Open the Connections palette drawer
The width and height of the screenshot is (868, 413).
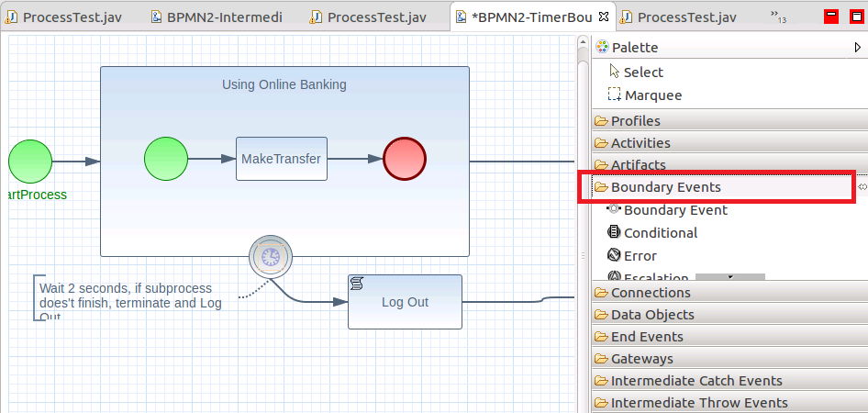click(650, 293)
